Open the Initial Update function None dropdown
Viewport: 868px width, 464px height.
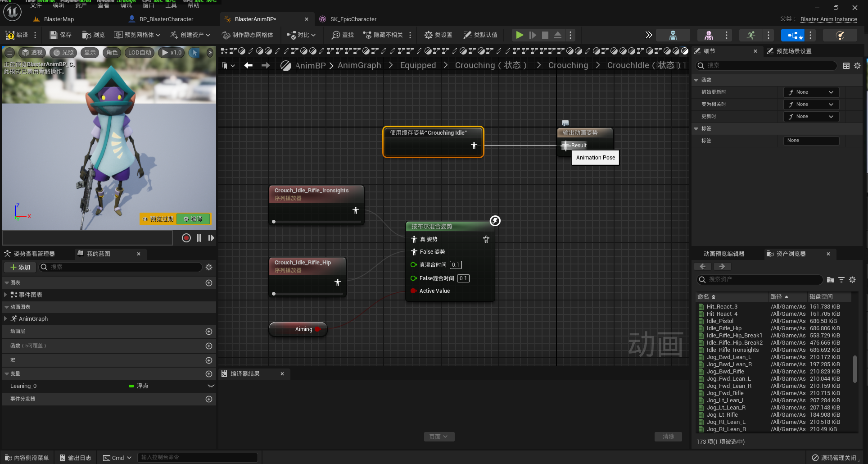[x=811, y=92]
